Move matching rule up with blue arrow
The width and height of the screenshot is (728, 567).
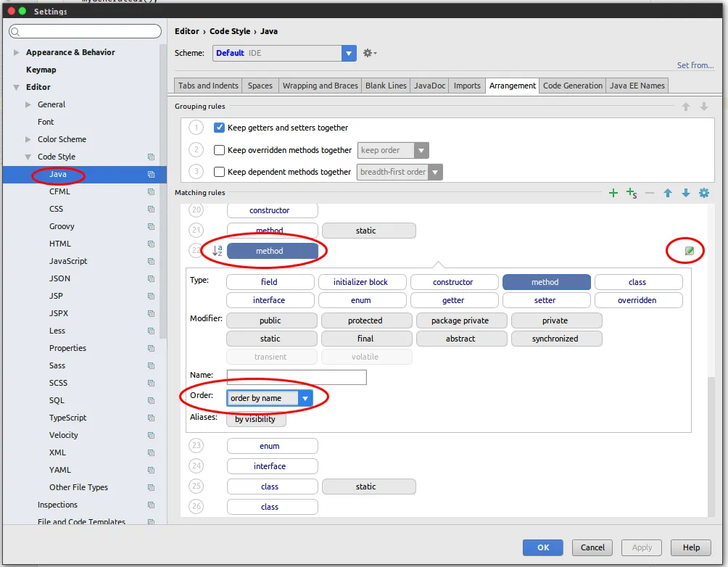tap(668, 193)
